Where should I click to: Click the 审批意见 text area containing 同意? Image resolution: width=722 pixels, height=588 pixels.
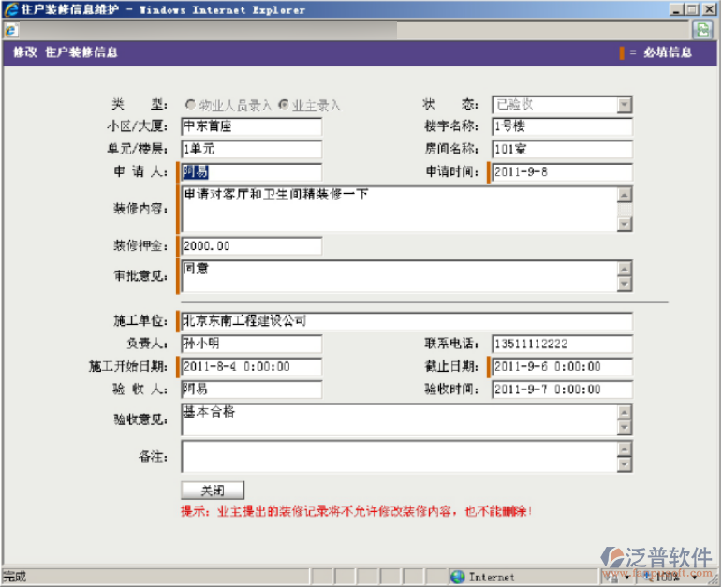tap(399, 276)
